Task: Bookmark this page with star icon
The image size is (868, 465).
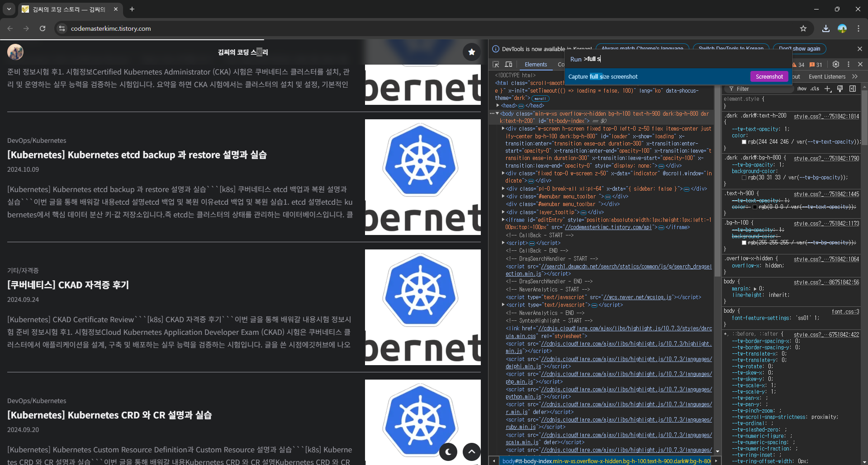Action: pyautogui.click(x=803, y=28)
